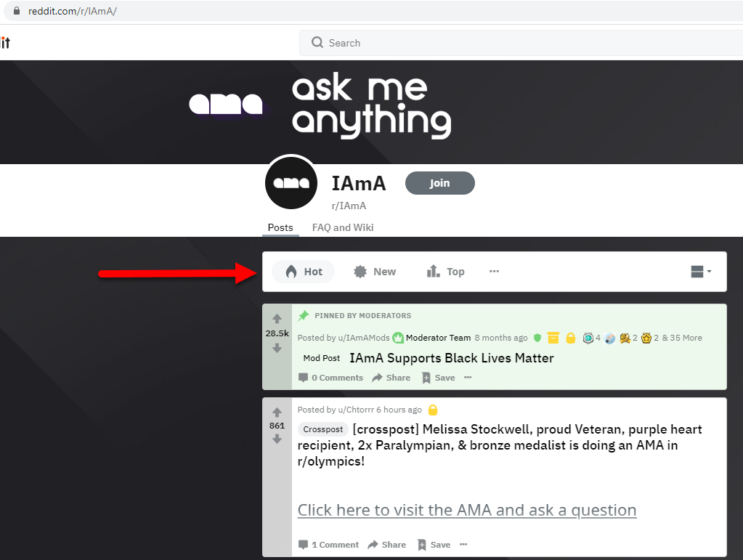Viewport: 743px width, 560px height.
Task: Click the IAmA community avatar icon
Action: [x=291, y=183]
